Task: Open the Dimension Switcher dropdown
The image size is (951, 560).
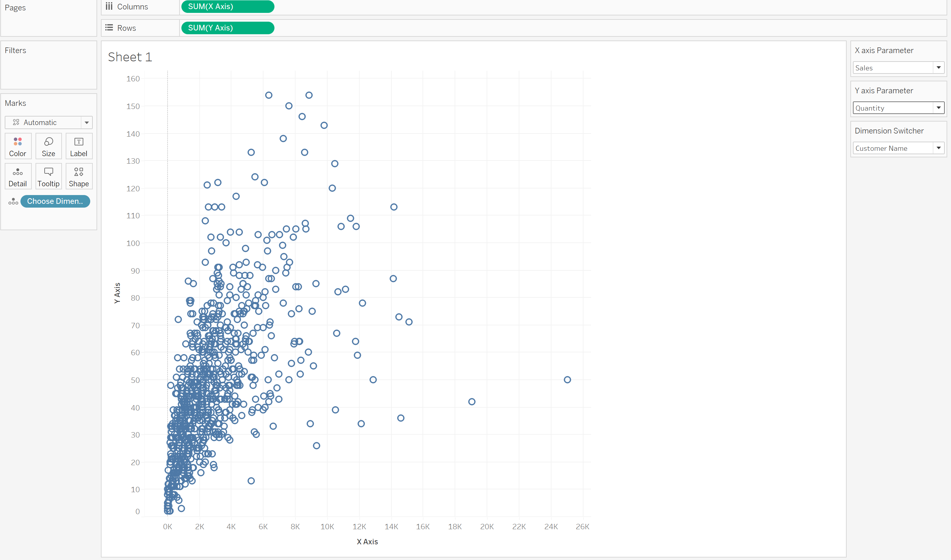Action: [938, 148]
